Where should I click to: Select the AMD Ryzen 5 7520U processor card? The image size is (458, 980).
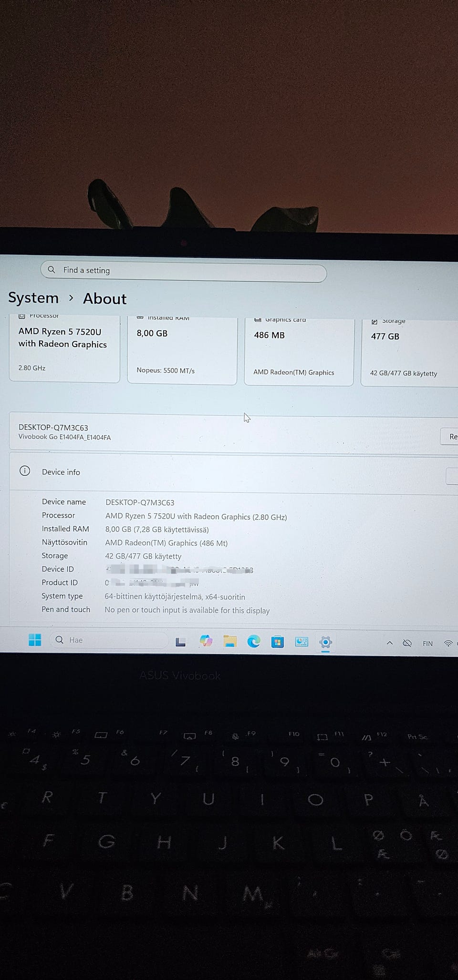pyautogui.click(x=64, y=348)
